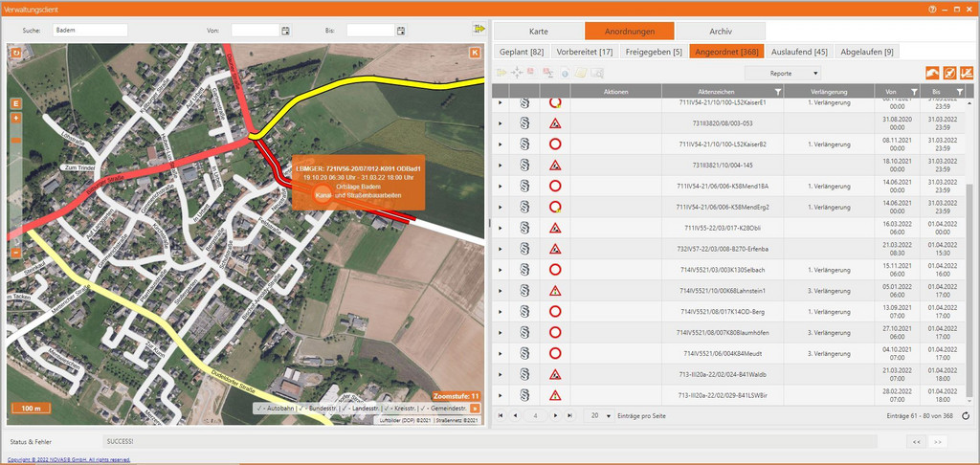This screenshot has height=465, width=980.
Task: Open the Reporte dropdown
Action: pyautogui.click(x=782, y=73)
